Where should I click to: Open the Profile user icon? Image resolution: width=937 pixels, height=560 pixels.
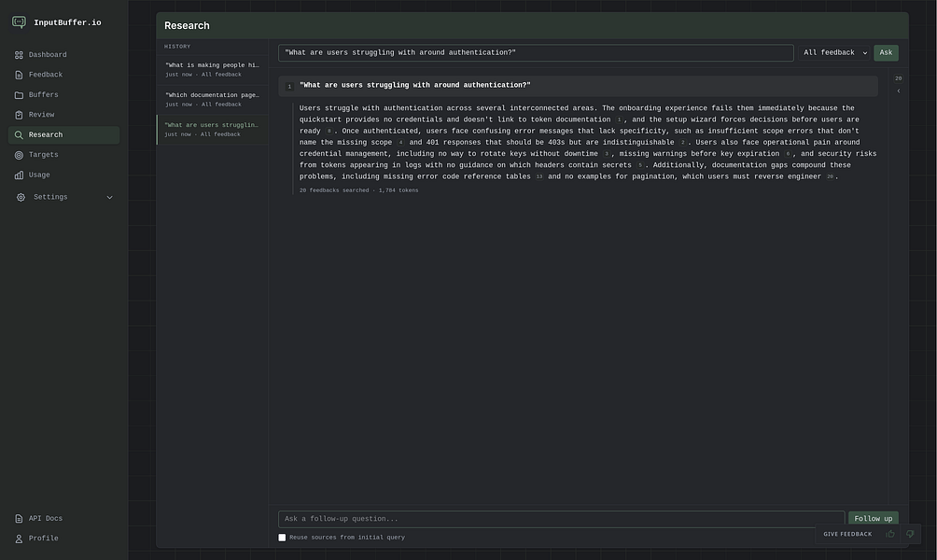tap(19, 539)
